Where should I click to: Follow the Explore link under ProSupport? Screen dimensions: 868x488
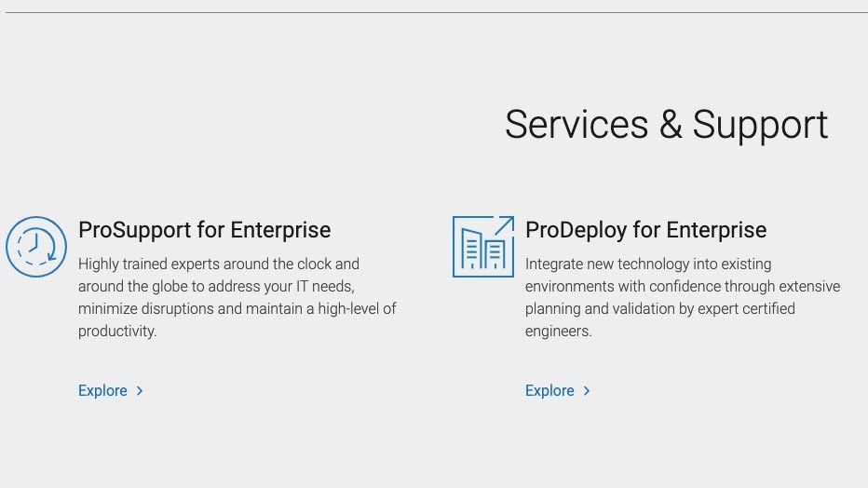(102, 391)
